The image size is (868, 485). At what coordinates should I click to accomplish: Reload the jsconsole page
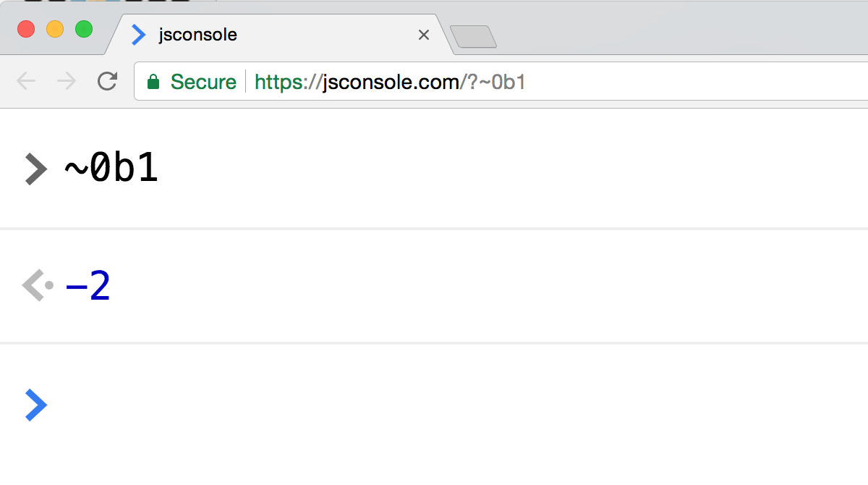107,81
